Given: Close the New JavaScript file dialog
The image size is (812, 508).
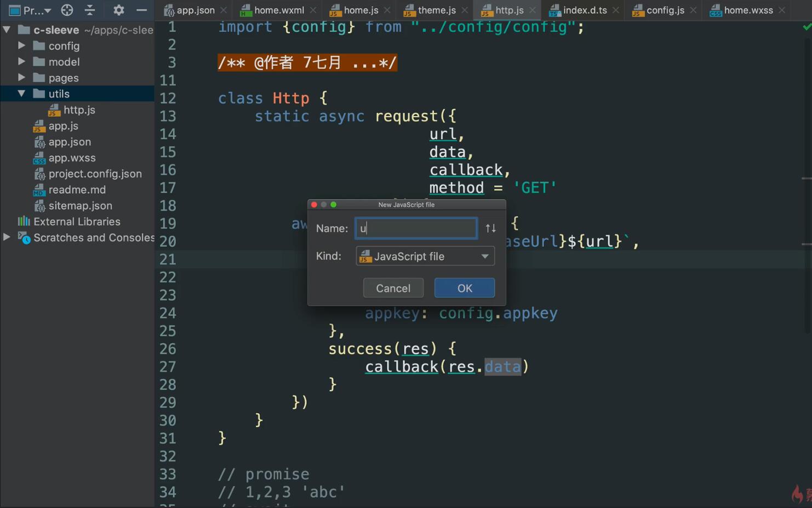Looking at the screenshot, I should 314,205.
